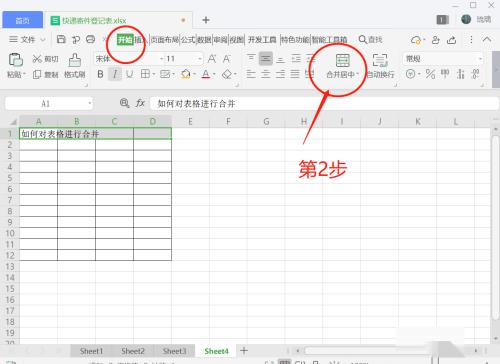
Task: Click the Cut scissors icon
Action: pos(37,59)
